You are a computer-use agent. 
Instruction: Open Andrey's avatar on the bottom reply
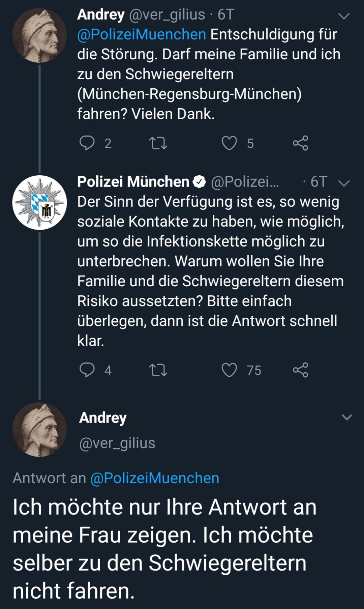39,429
